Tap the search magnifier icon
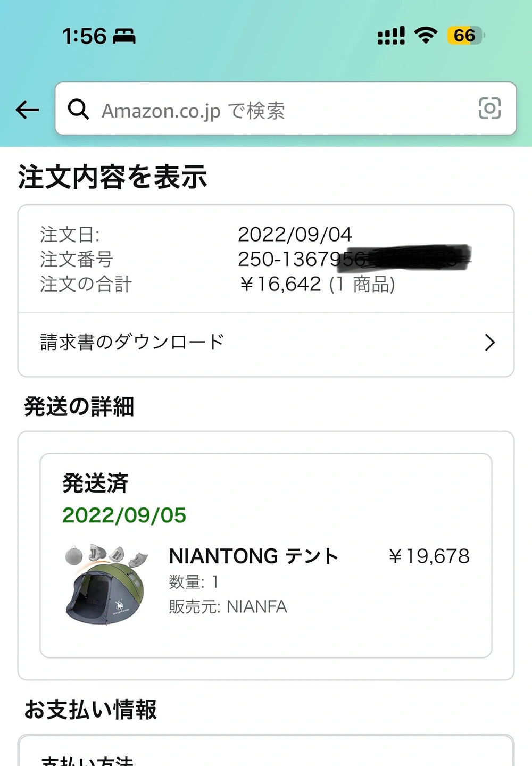This screenshot has height=766, width=532. (78, 109)
